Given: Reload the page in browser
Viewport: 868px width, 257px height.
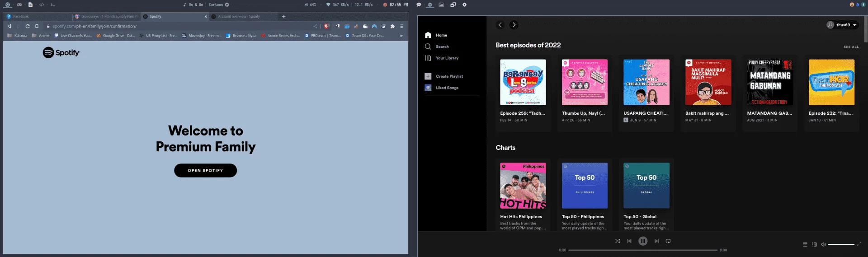Looking at the screenshot, I should [28, 26].
